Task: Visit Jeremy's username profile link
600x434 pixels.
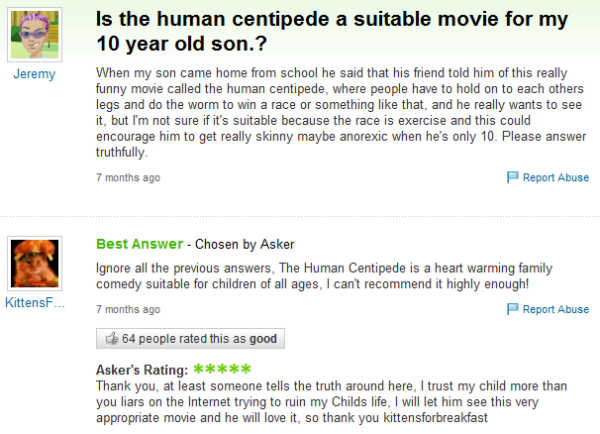Action: pos(34,75)
